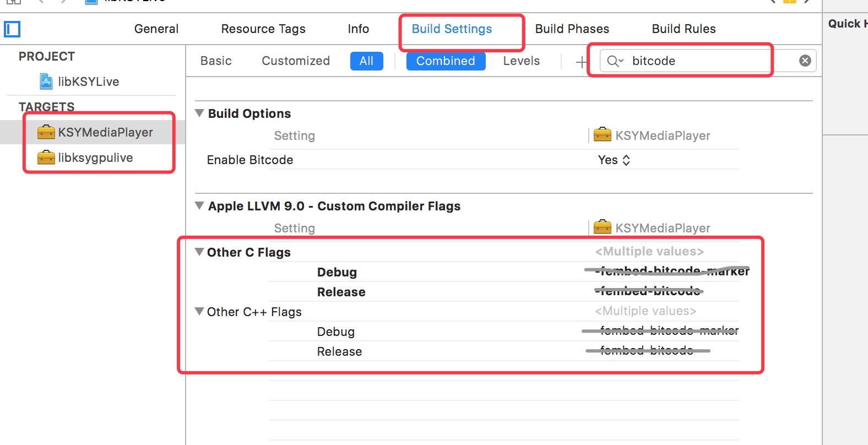
Task: Toggle the targets list sidebar icon
Action: 12,29
